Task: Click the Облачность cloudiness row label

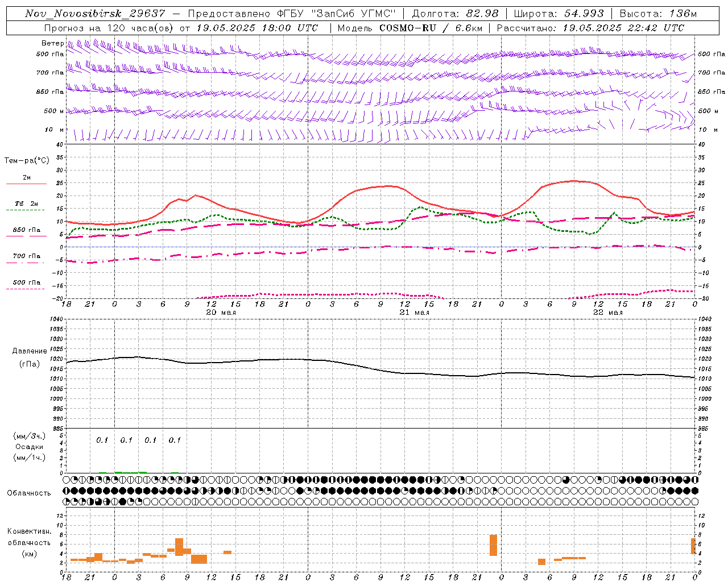Action: point(29,493)
